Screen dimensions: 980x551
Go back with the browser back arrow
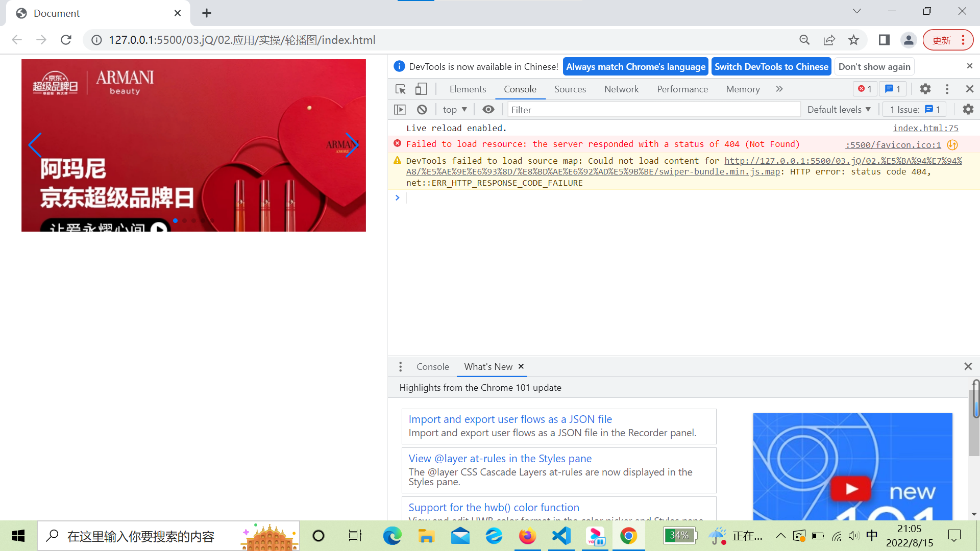17,40
